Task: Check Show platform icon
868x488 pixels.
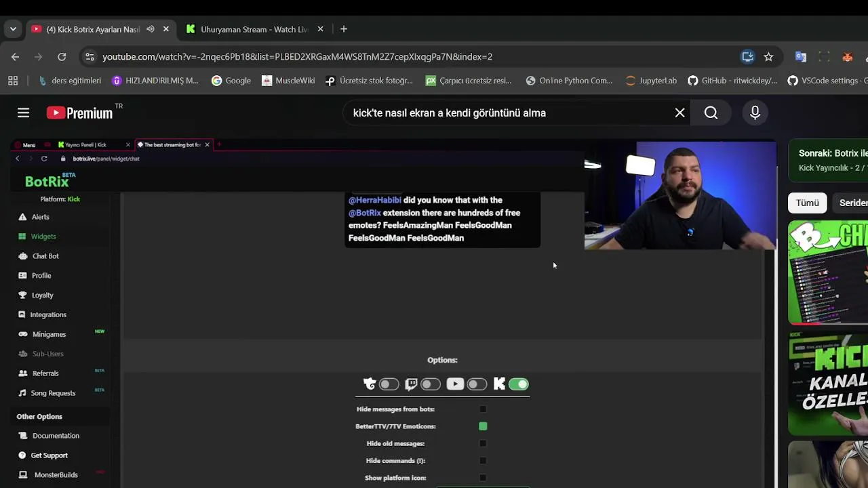Action: (483, 478)
